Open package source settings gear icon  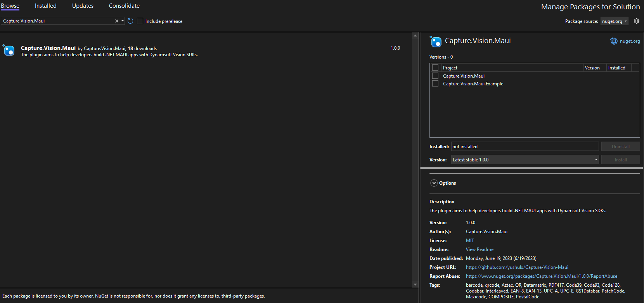[637, 21]
